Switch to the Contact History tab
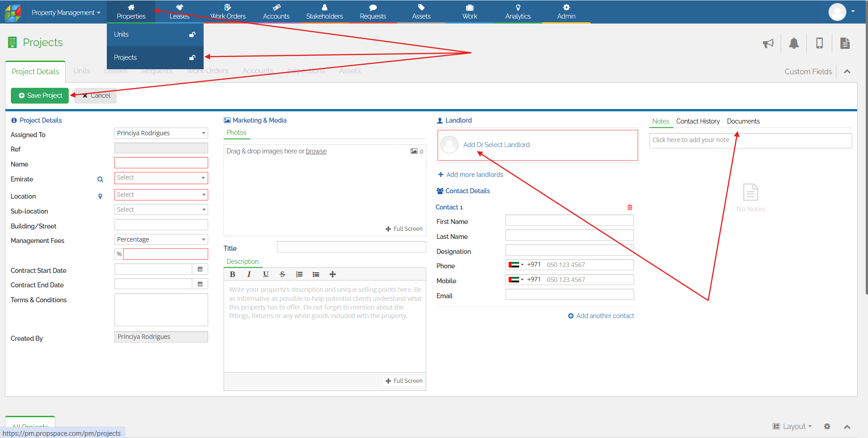Viewport: 868px width, 438px height. pos(697,121)
